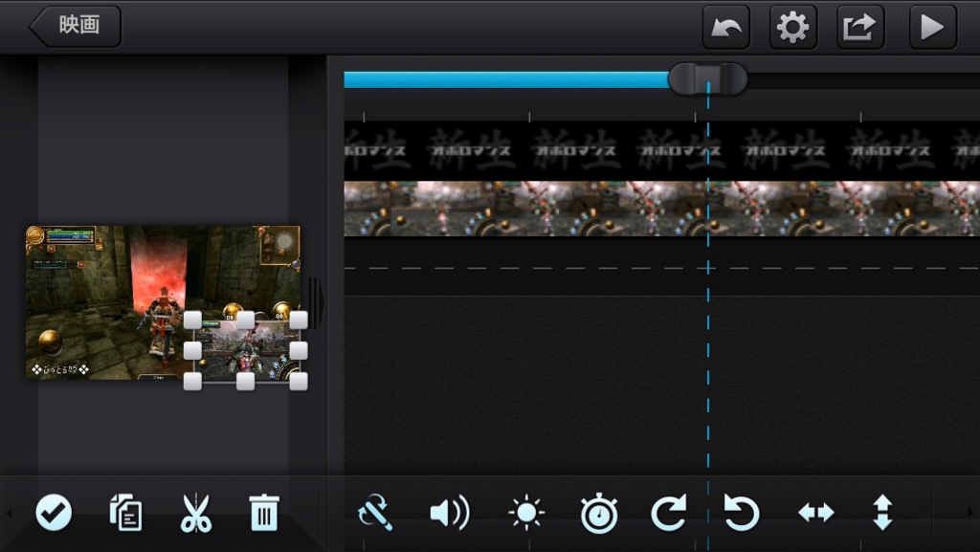Click top-center resize handle of overlay
The height and width of the screenshot is (552, 980).
pos(246,320)
